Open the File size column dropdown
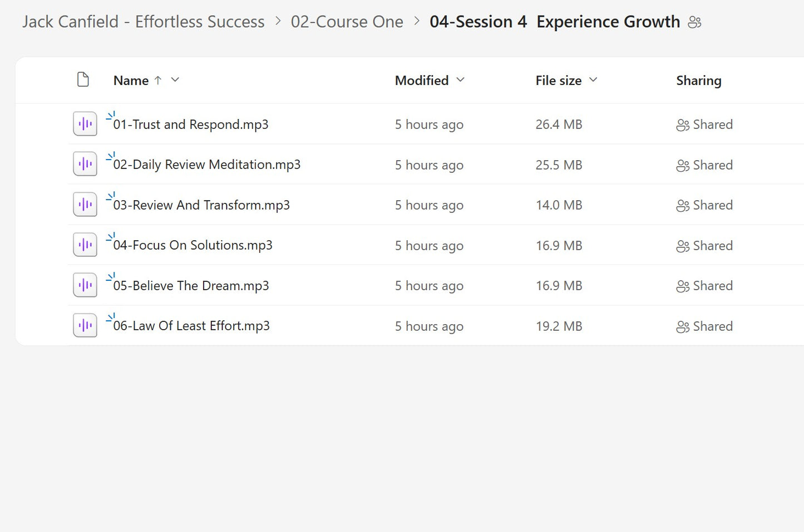Image resolution: width=804 pixels, height=532 pixels. click(x=593, y=80)
